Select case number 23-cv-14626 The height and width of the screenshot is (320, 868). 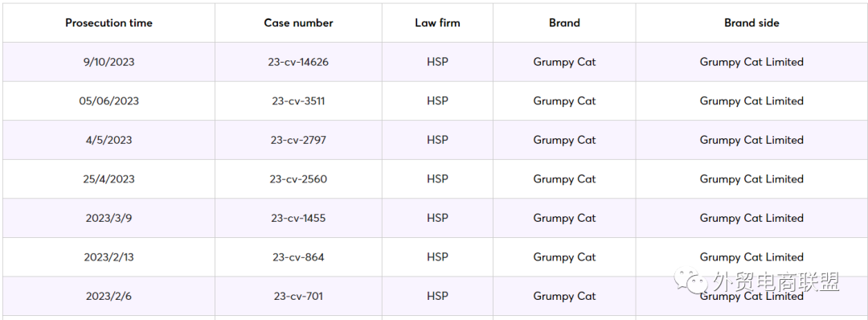pos(298,62)
